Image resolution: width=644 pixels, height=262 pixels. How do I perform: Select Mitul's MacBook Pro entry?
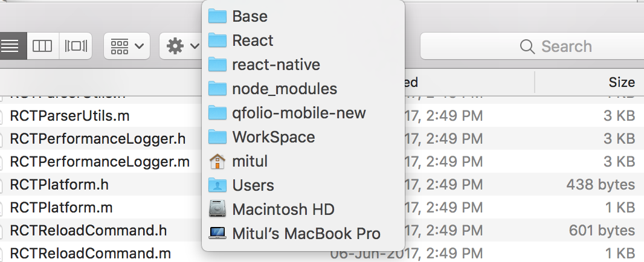pyautogui.click(x=303, y=234)
